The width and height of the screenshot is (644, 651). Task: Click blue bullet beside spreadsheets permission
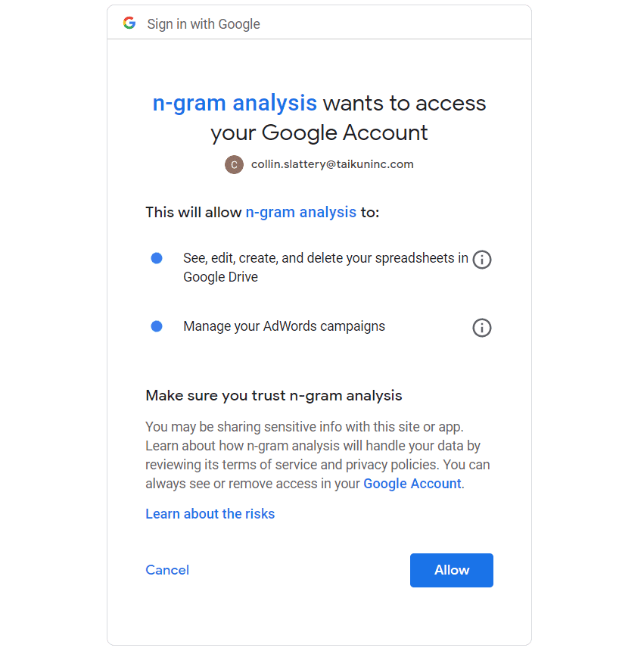click(157, 258)
